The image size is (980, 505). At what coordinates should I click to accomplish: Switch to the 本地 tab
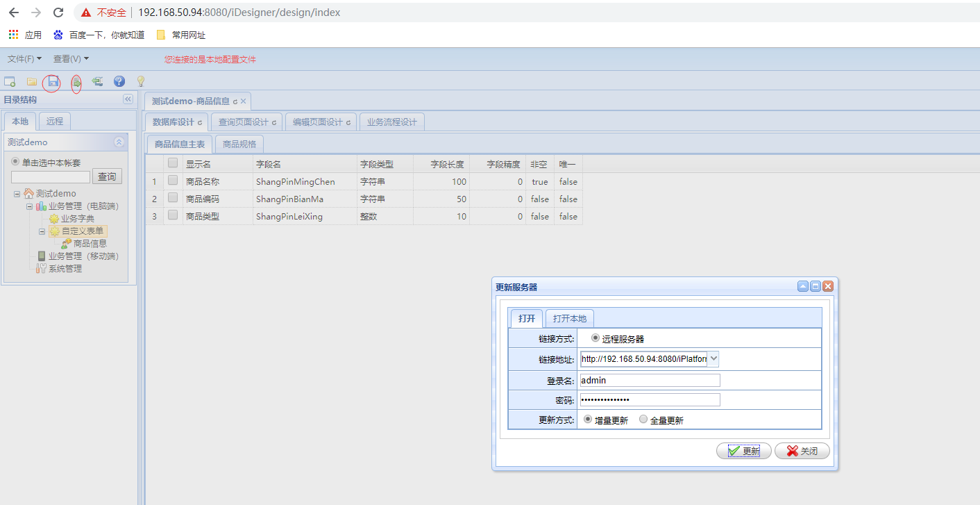coord(20,121)
